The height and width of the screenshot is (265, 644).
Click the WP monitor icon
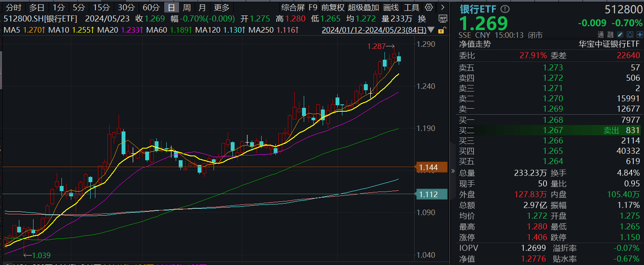coord(443,18)
